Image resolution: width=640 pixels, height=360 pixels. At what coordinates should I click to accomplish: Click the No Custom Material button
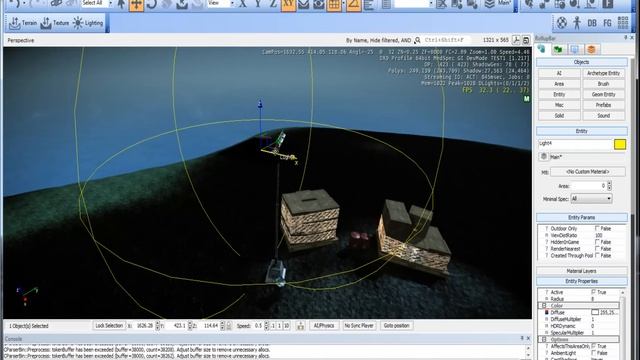click(x=588, y=172)
